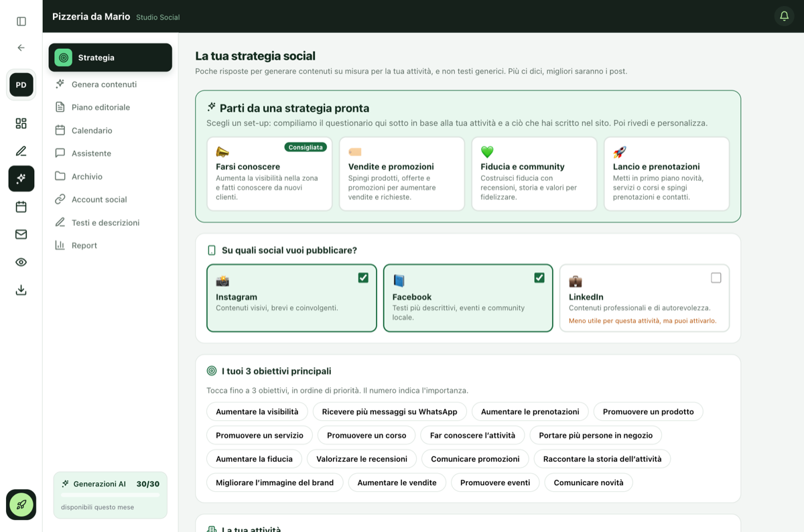804x532 pixels.
Task: Select objective Comunicare novità
Action: click(588, 482)
